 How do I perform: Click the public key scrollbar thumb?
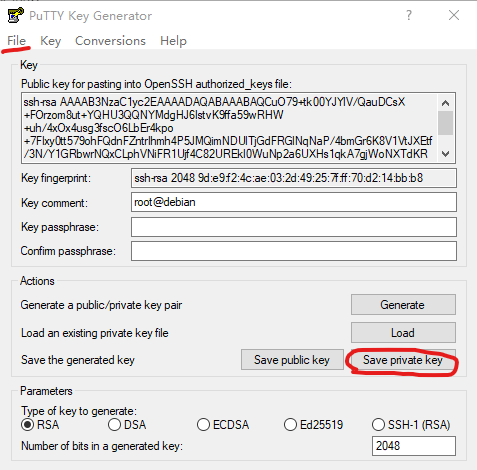click(x=445, y=123)
